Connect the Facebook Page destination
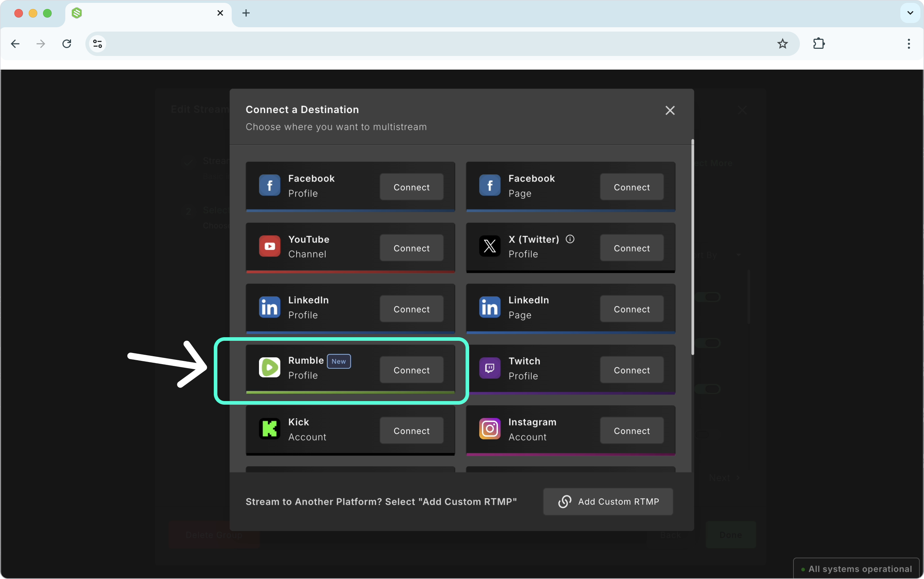924x579 pixels. (632, 187)
